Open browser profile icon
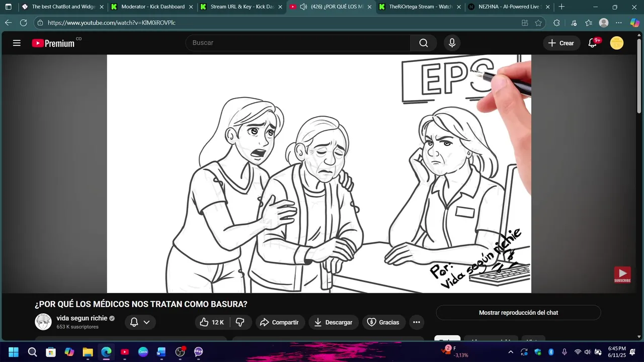The image size is (644, 362). click(604, 23)
